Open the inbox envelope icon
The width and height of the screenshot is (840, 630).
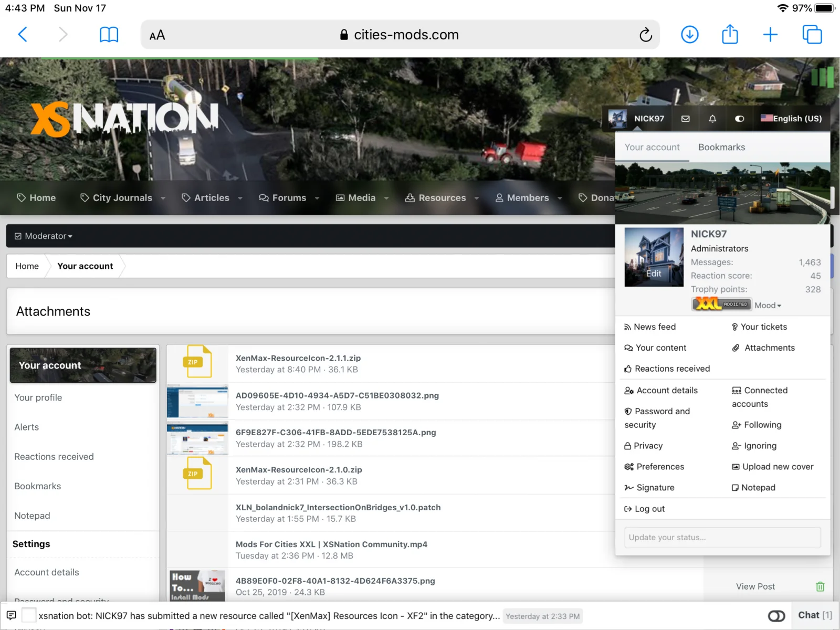[x=685, y=119]
